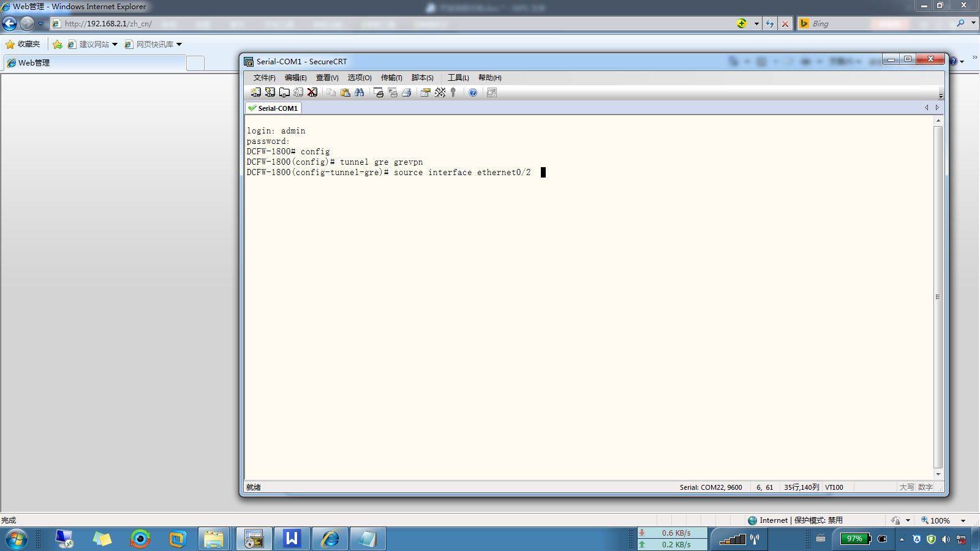Click the public key assistant key icon
Image resolution: width=980 pixels, height=551 pixels.
[x=453, y=92]
